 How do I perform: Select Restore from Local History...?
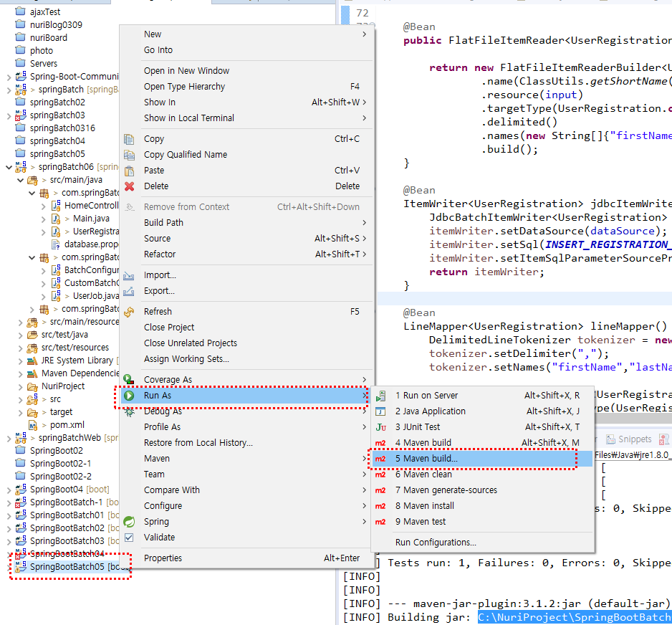246,443
